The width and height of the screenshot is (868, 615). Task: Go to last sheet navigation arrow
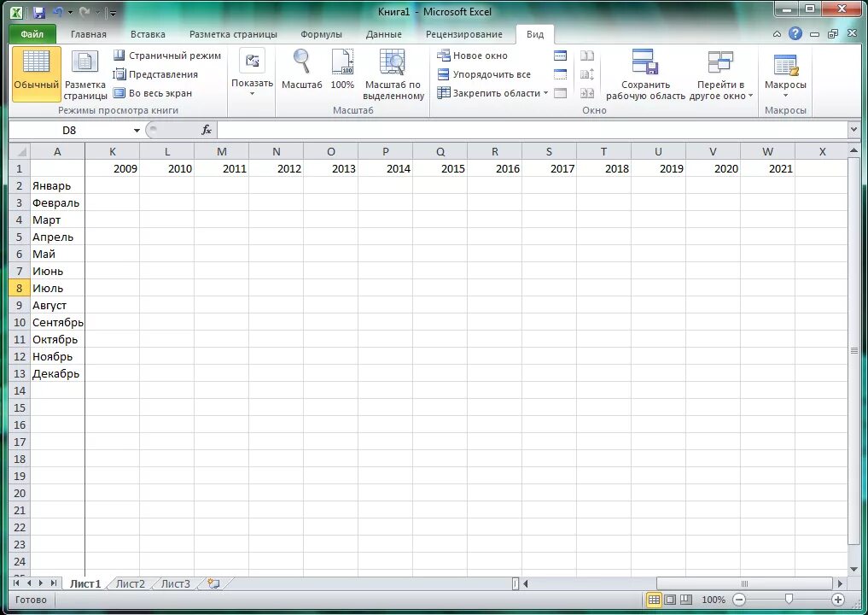click(x=53, y=583)
